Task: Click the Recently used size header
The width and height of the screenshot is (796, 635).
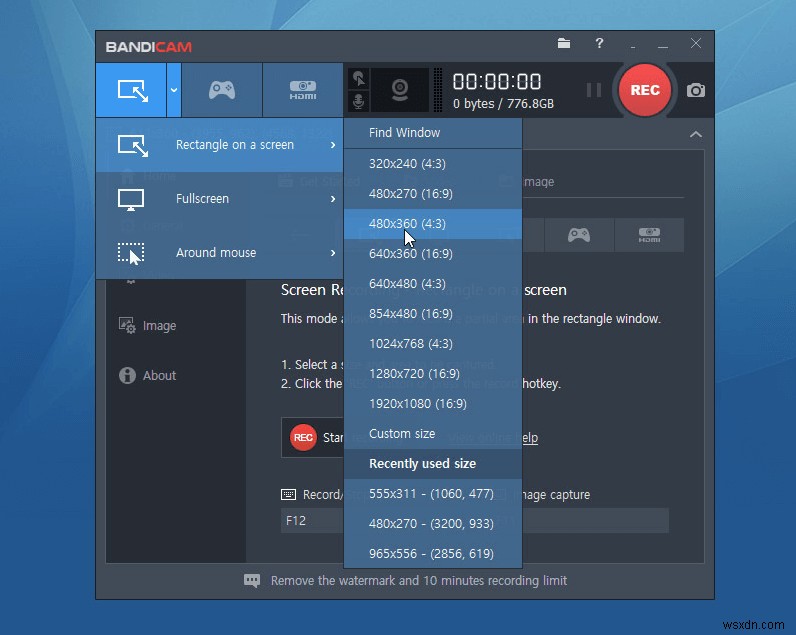Action: point(433,463)
